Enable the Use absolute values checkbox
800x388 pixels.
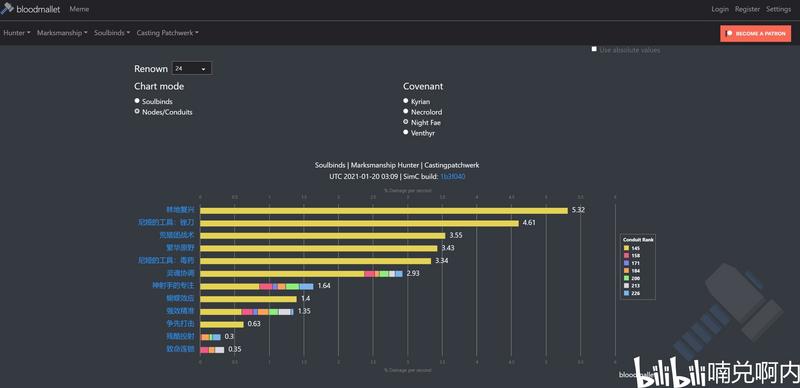point(594,49)
